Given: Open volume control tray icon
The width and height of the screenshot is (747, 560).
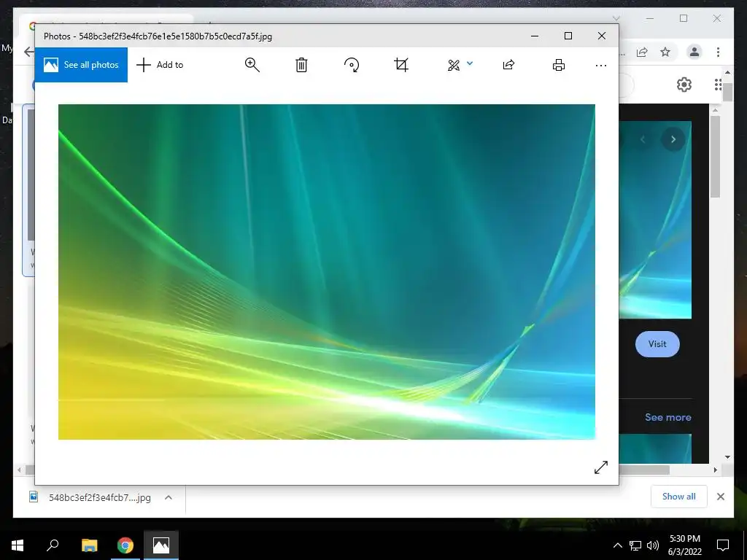Looking at the screenshot, I should 653,545.
